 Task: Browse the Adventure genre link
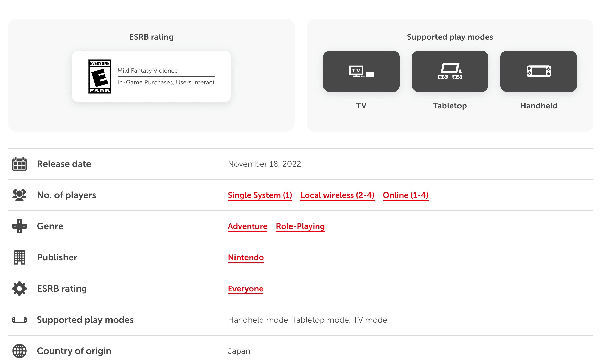[248, 226]
